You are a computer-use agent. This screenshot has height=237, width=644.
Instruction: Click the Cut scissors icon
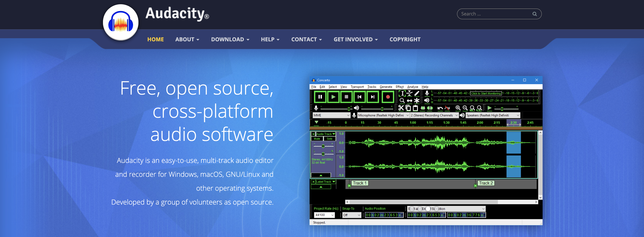point(401,108)
